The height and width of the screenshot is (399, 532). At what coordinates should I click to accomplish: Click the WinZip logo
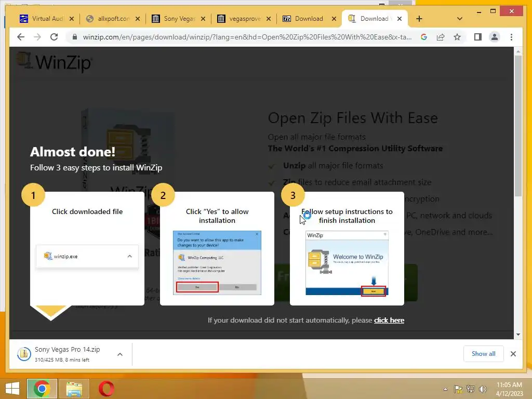pos(54,62)
